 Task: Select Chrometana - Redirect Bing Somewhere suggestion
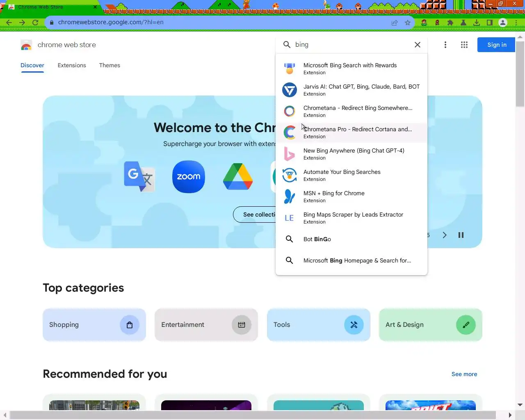point(352,111)
